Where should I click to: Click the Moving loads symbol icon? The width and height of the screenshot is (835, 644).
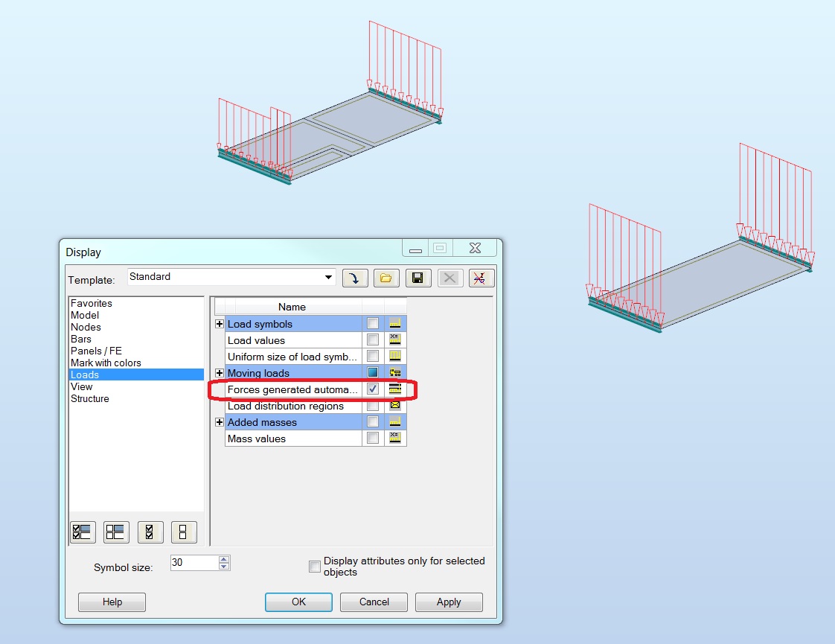pos(394,372)
